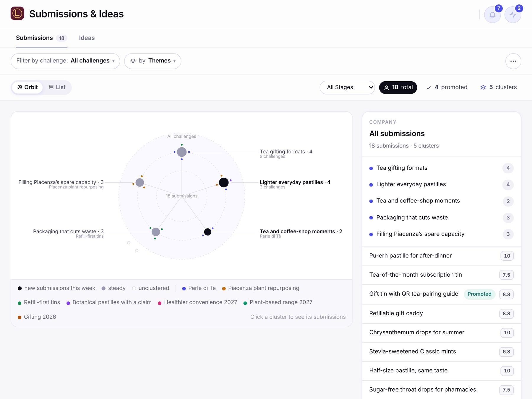This screenshot has width=532, height=399.
Task: Select the Submissions tab
Action: (41, 38)
